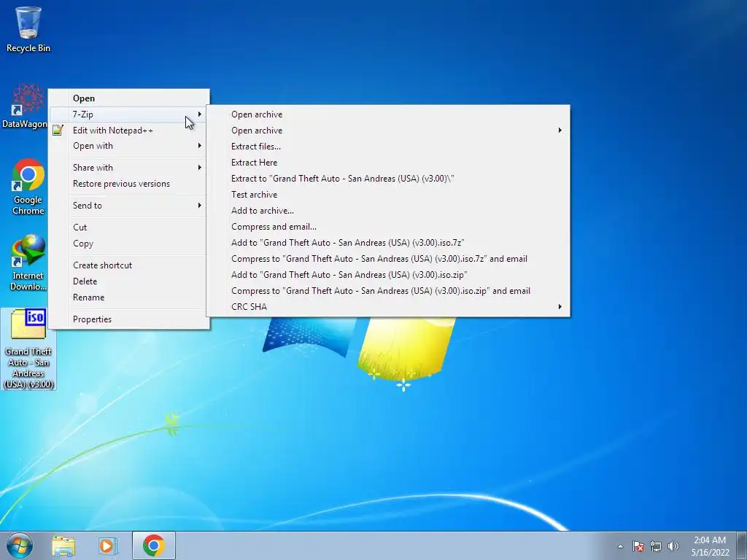Open Windows Explorer from the taskbar
This screenshot has height=560, width=747.
[63, 545]
